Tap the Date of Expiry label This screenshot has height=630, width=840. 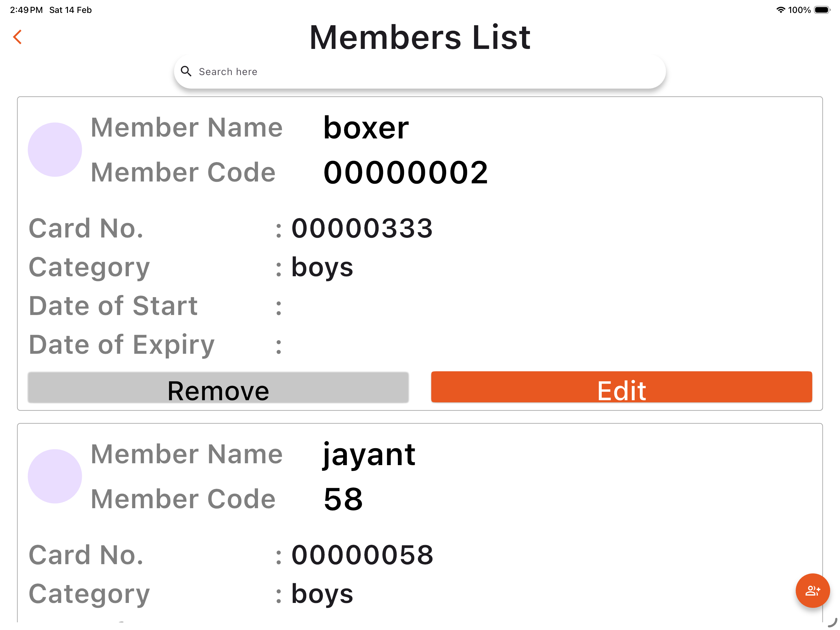pos(121,345)
